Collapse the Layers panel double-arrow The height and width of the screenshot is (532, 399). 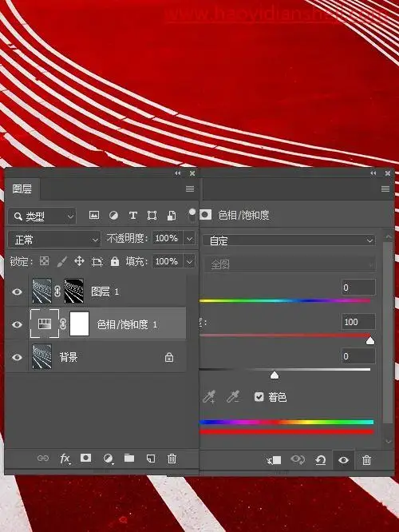pos(178,173)
